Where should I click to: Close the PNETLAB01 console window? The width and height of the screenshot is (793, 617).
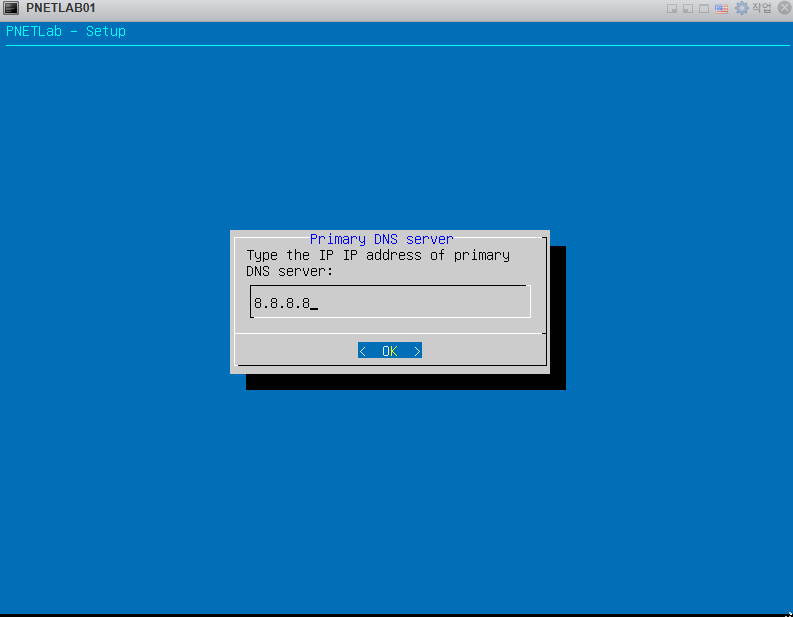784,8
